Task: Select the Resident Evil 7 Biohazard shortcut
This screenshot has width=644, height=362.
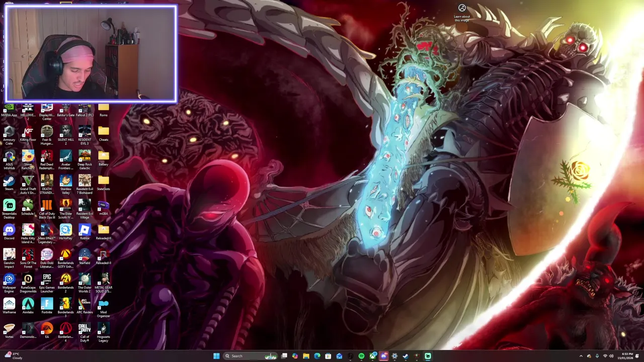Action: pos(85,185)
